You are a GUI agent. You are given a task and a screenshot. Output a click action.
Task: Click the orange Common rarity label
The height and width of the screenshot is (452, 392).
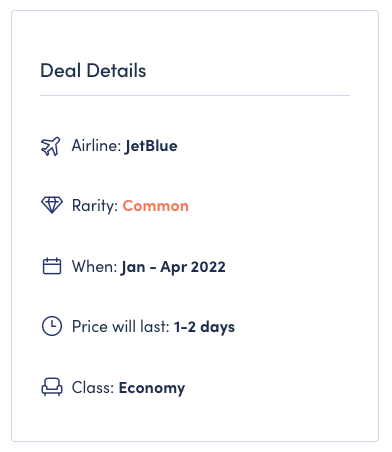[x=156, y=206]
